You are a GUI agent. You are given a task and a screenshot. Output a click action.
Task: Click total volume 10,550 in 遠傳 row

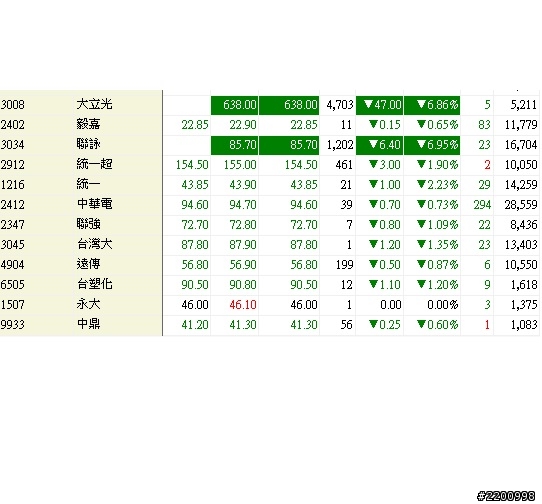(x=521, y=265)
